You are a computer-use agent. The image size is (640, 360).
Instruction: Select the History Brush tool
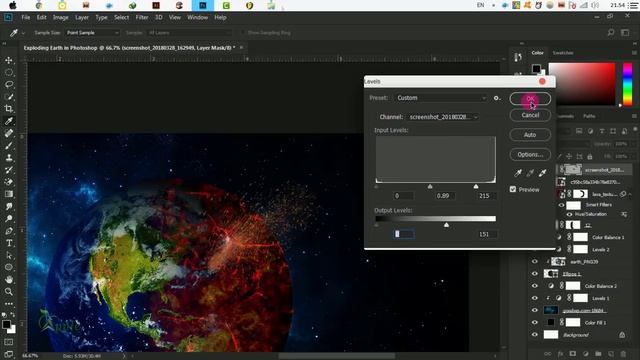tap(9, 170)
